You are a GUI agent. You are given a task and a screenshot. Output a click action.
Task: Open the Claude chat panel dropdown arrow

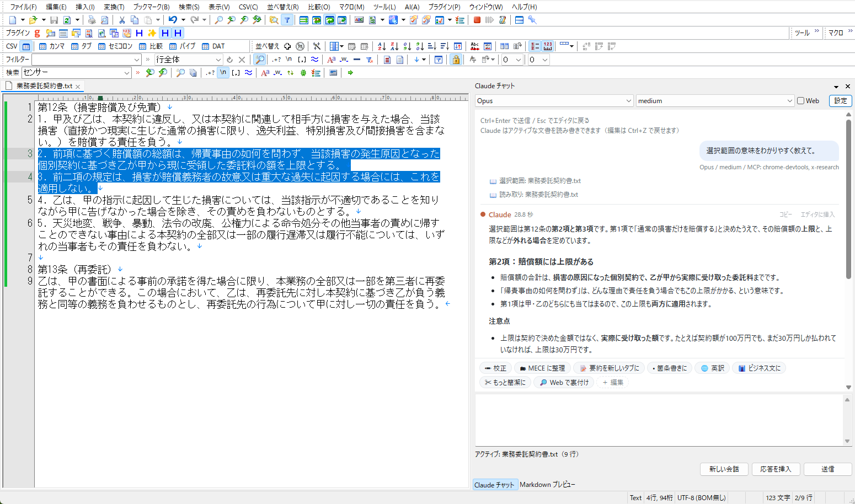836,87
